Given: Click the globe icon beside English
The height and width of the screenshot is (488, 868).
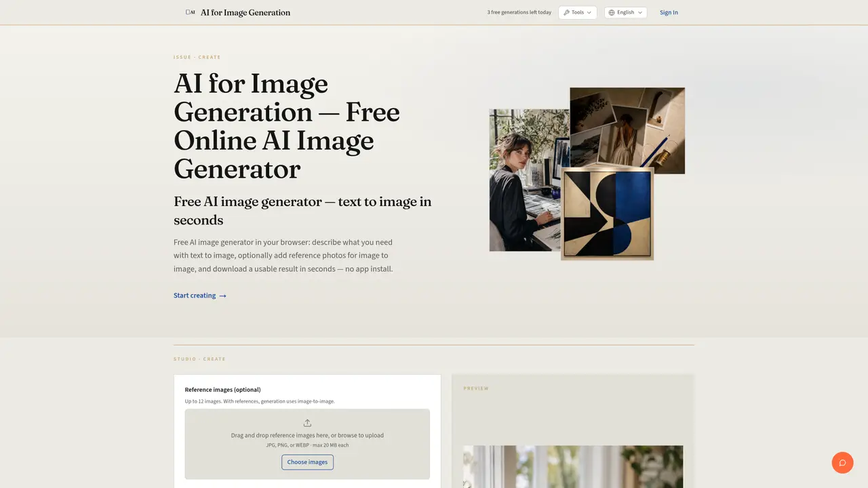Looking at the screenshot, I should coord(612,12).
